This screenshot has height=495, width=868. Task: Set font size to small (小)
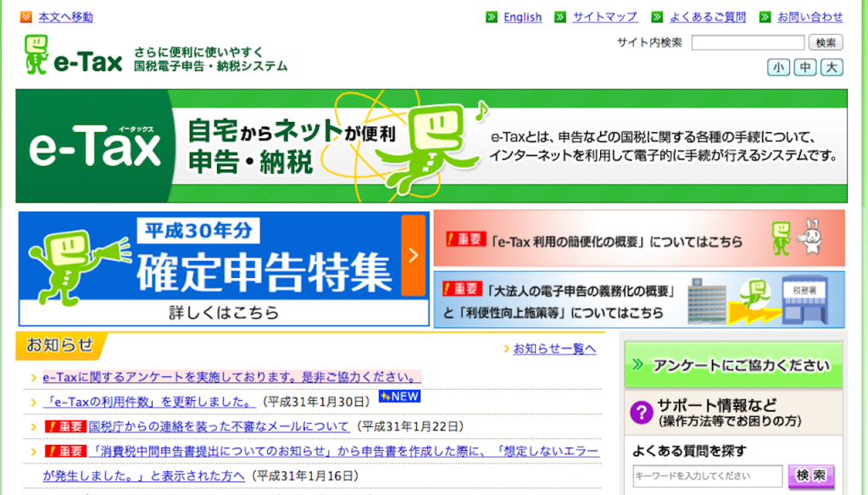778,67
